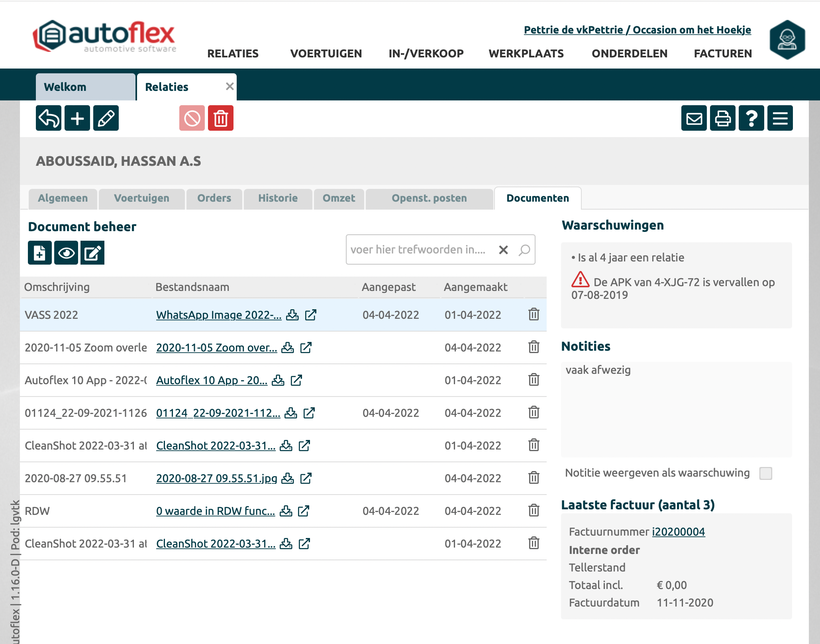Viewport: 820px width, 644px height.
Task: Open invoice link i20200004
Action: coord(678,532)
